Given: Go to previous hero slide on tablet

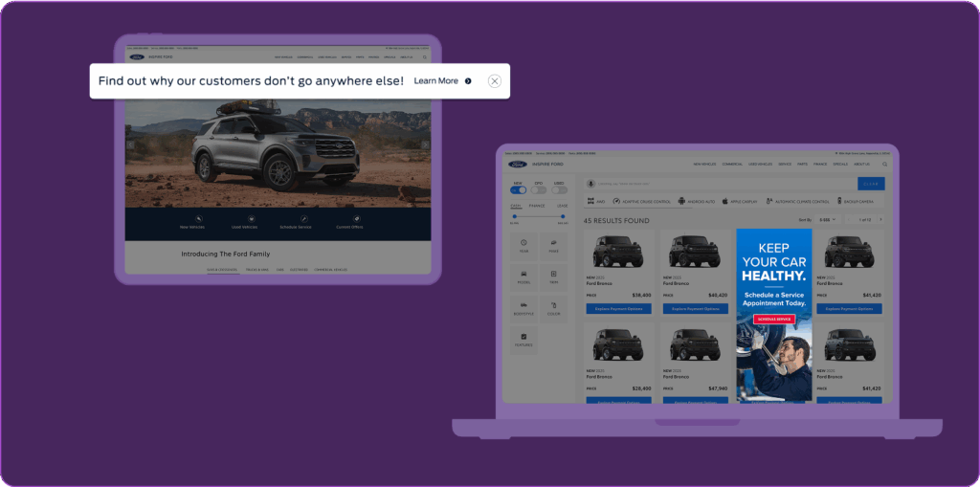Looking at the screenshot, I should pyautogui.click(x=130, y=145).
